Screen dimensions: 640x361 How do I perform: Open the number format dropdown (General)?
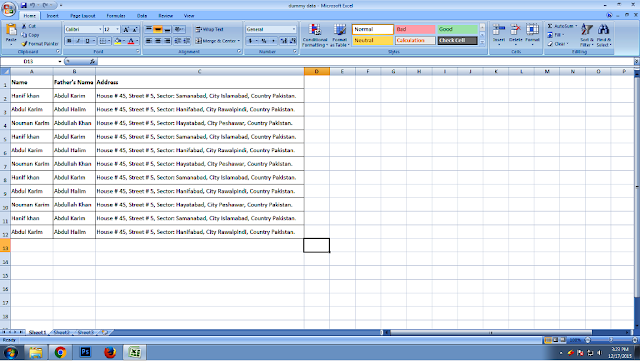[293, 29]
